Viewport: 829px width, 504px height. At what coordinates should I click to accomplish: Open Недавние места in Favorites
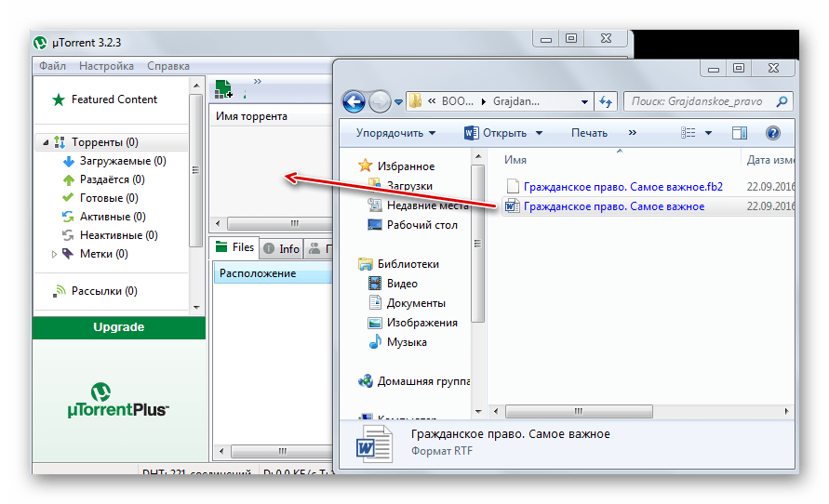point(418,206)
